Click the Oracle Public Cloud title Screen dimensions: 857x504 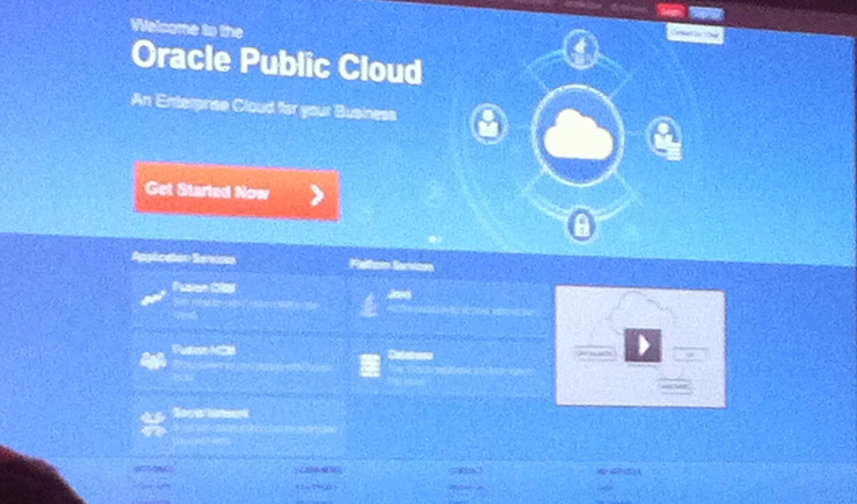coord(277,62)
